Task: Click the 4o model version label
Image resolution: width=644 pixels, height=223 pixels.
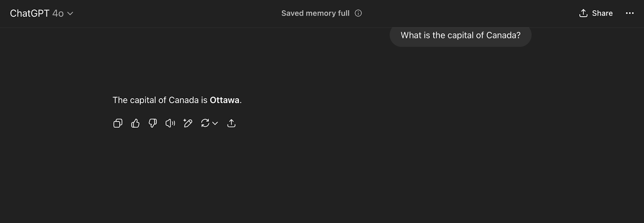Action: [58, 14]
